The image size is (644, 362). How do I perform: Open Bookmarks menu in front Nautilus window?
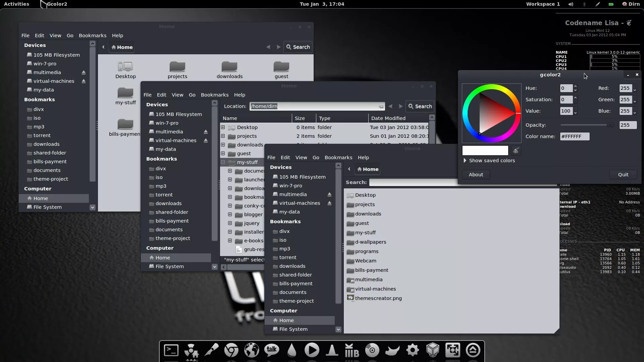click(x=338, y=158)
